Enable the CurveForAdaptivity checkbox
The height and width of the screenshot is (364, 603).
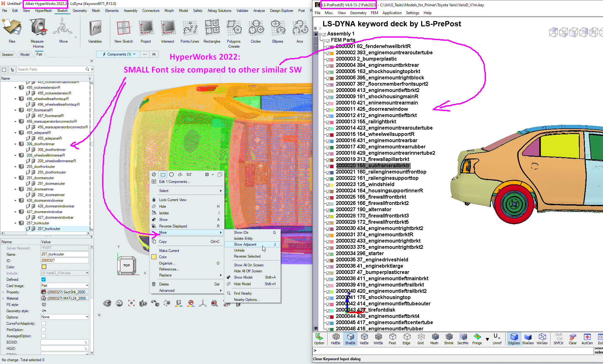pyautogui.click(x=43, y=323)
